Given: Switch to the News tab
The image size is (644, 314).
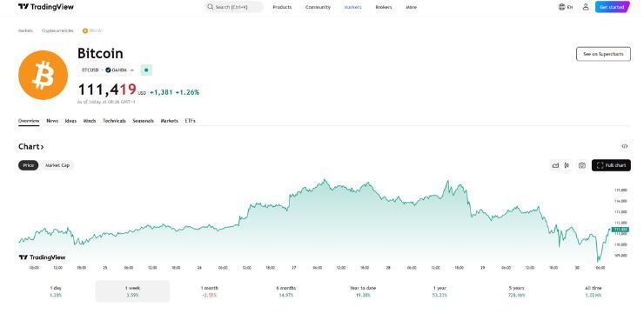Looking at the screenshot, I should click(x=52, y=121).
